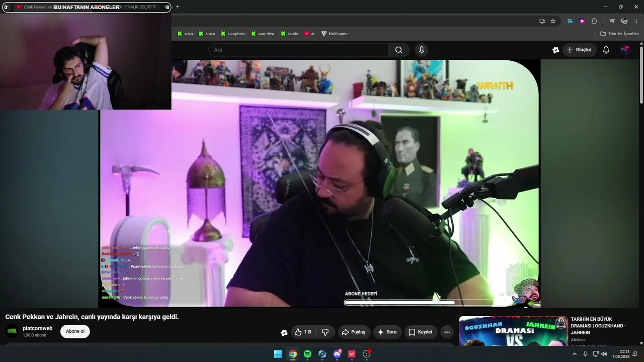The image size is (644, 362).
Task: Open the taskbar network and display icon
Action: tap(596, 354)
